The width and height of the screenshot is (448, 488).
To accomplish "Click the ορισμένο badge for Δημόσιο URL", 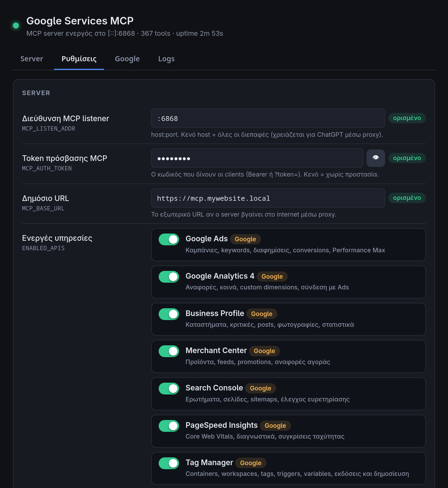I will click(407, 198).
